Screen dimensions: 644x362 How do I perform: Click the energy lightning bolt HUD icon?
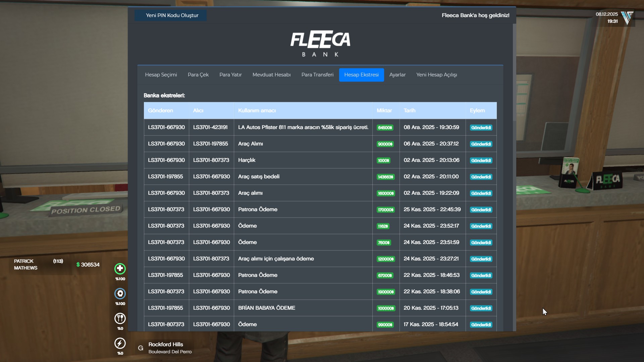120,343
